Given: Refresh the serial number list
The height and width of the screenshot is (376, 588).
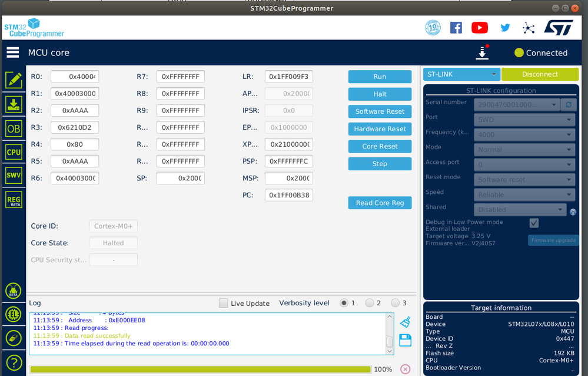Looking at the screenshot, I should tap(569, 105).
